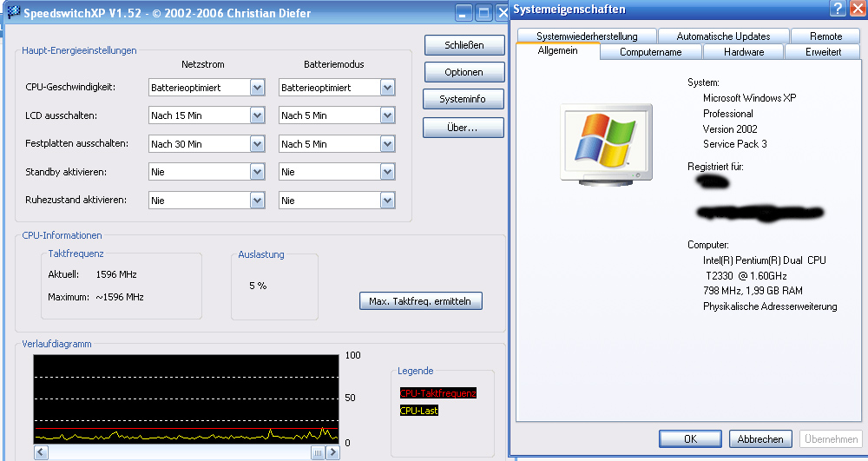The width and height of the screenshot is (868, 461).
Task: Click the chart scrollbar right arrow
Action: click(x=332, y=452)
